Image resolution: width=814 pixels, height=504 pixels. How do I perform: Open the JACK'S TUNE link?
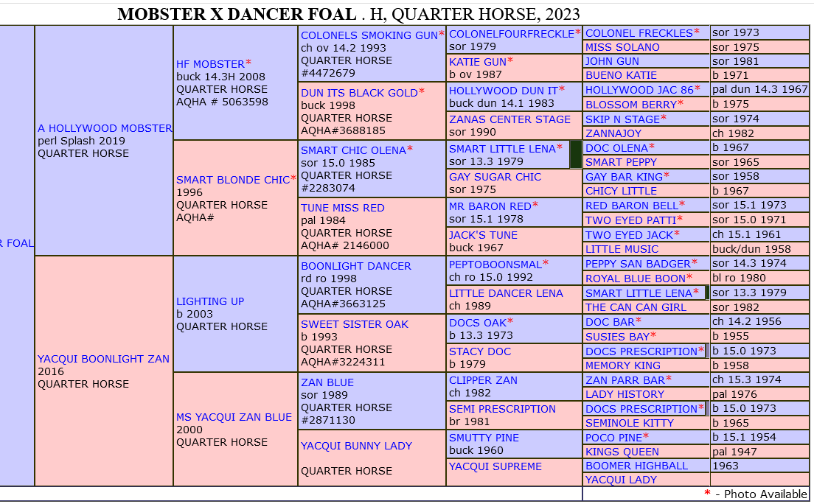click(484, 235)
